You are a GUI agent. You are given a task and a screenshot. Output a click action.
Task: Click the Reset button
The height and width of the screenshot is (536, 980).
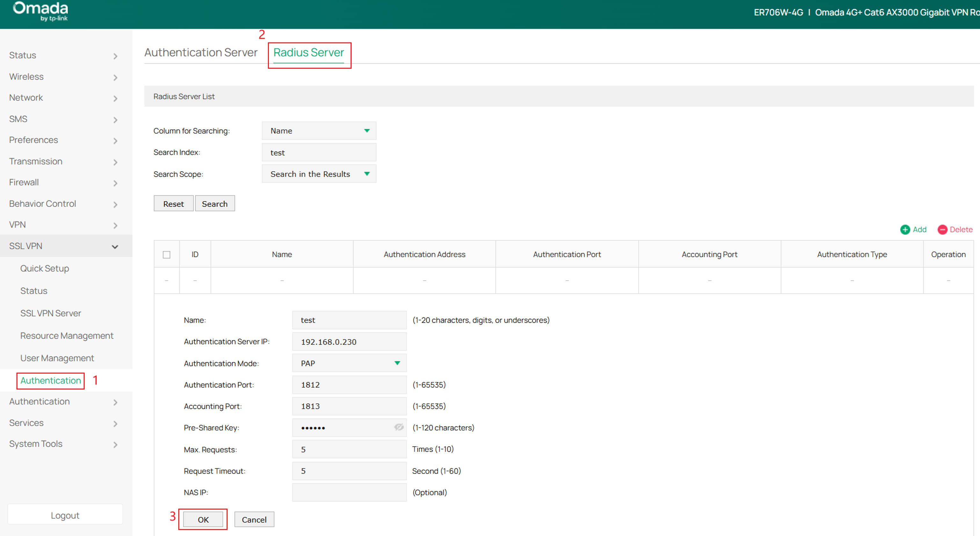coord(173,204)
